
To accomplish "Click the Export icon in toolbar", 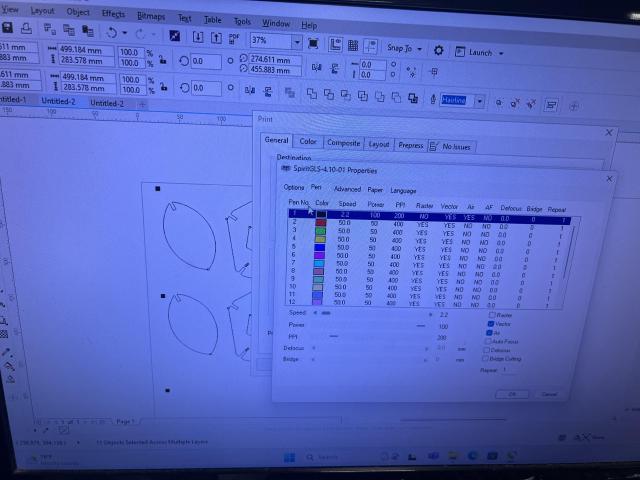I will 218,39.
